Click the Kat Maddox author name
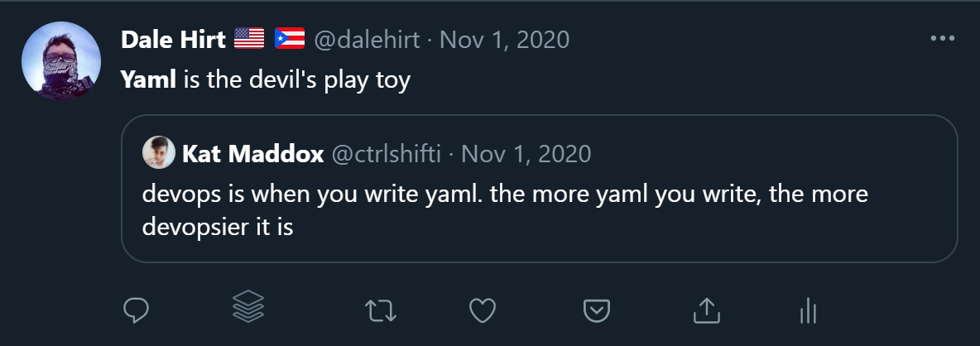This screenshot has height=346, width=980. click(252, 154)
